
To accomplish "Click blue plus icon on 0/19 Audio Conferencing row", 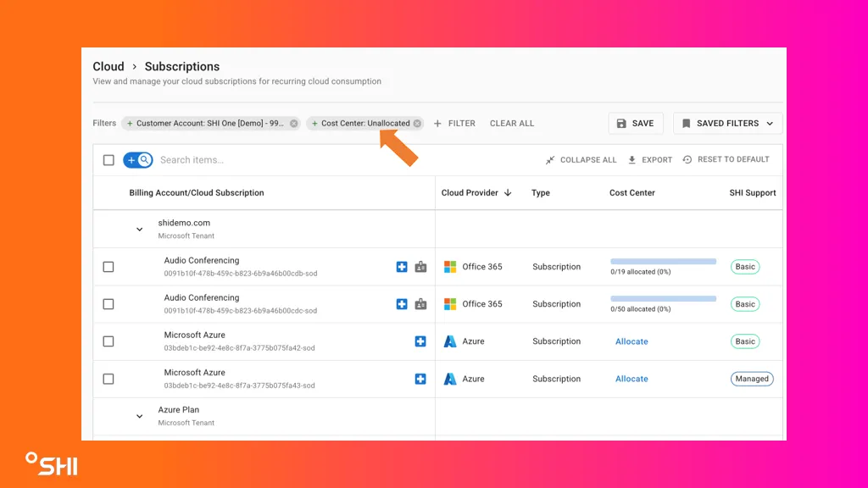I will tap(402, 267).
